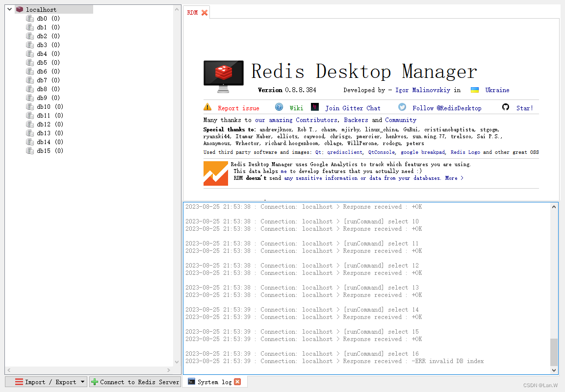
Task: Click the '[runCommand] select 10' log line
Action: click(x=302, y=221)
